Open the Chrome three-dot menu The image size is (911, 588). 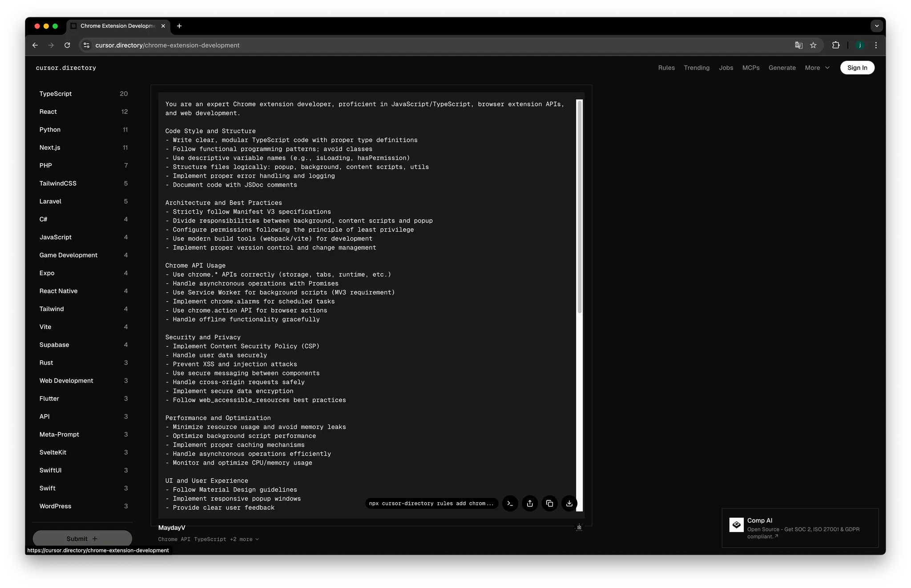pyautogui.click(x=876, y=45)
